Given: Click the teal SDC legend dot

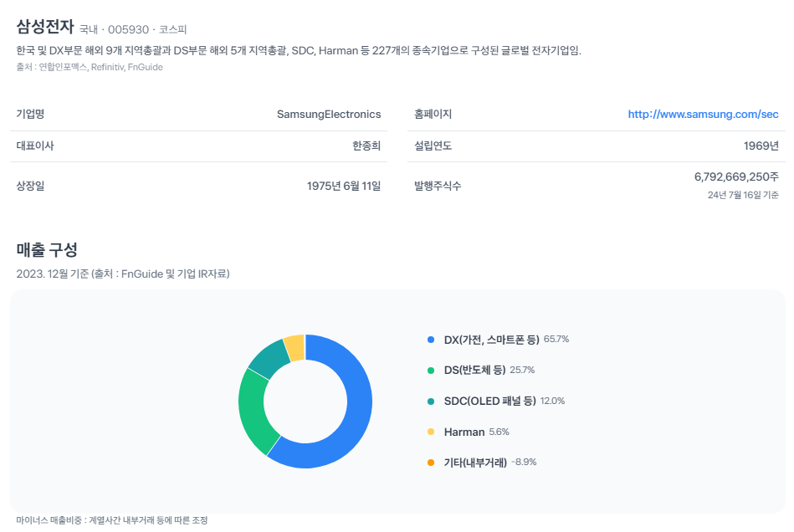Looking at the screenshot, I should click(431, 402).
